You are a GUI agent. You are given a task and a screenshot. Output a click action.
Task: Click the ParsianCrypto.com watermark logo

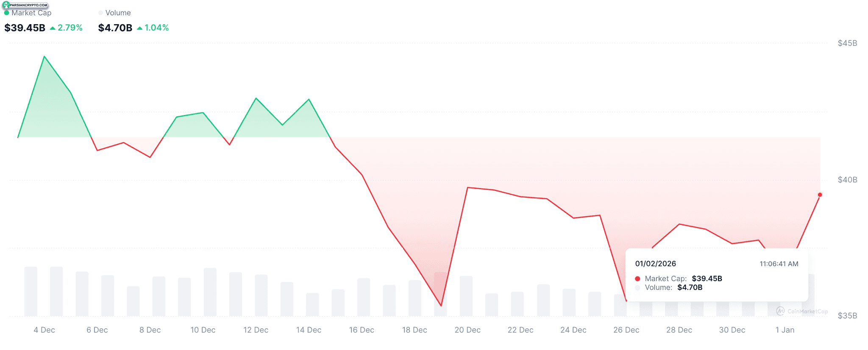pos(25,5)
